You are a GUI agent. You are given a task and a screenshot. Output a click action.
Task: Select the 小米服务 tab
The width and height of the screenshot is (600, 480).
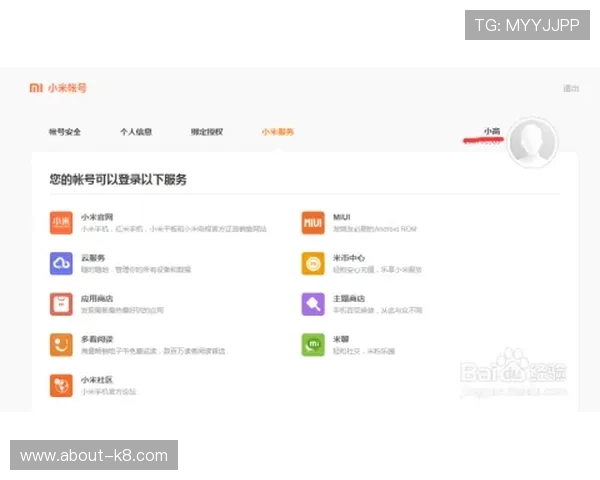pyautogui.click(x=278, y=132)
